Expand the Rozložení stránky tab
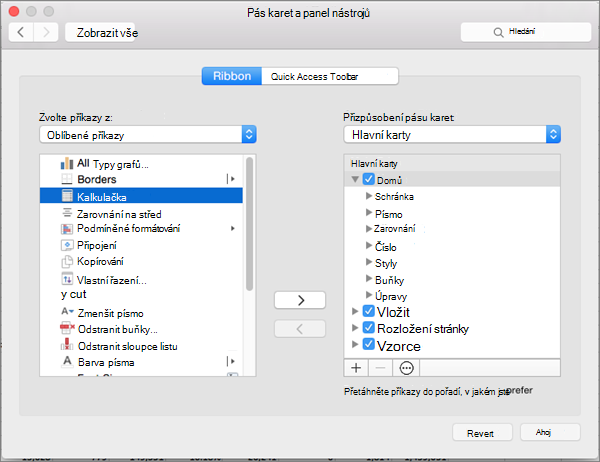The width and height of the screenshot is (600, 462). point(355,328)
